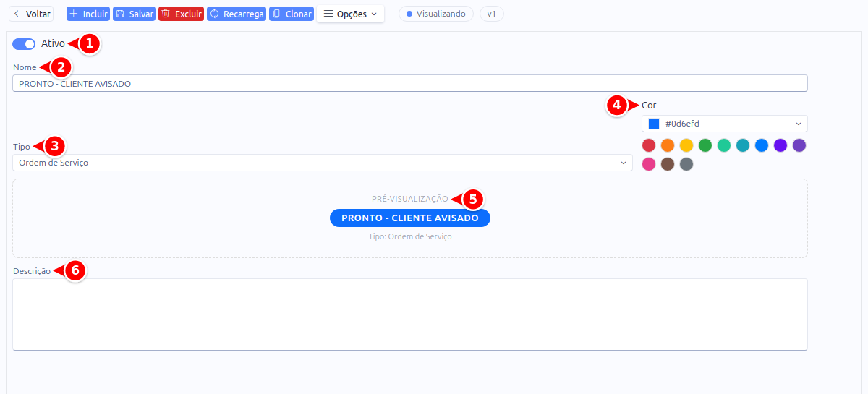Pick the pink color swatch
Viewport: 868px width, 394px height.
649,164
